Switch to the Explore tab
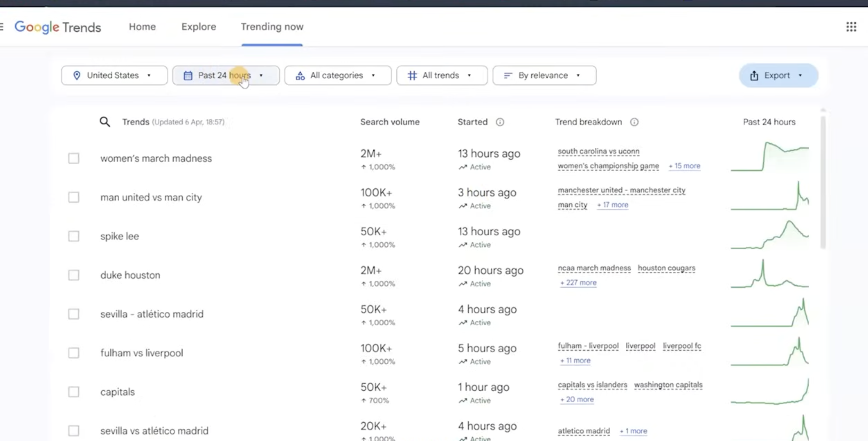Image resolution: width=868 pixels, height=441 pixels. [x=199, y=27]
